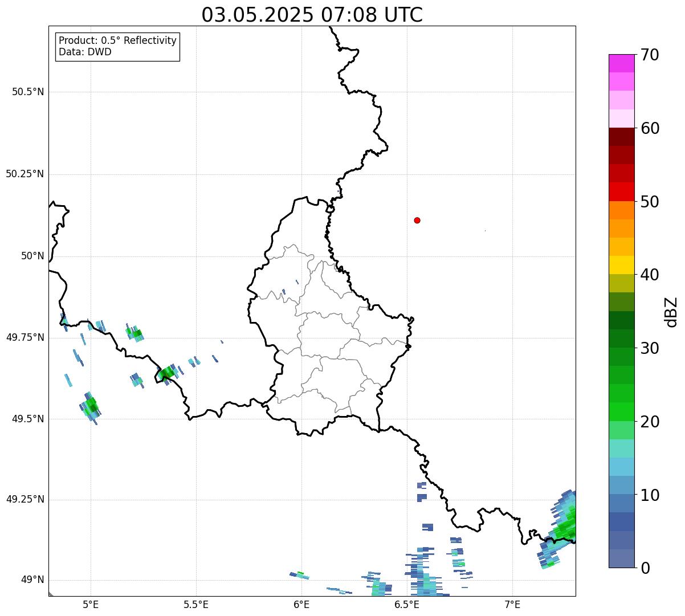Click the colorbar tick label 10
This screenshot has height=616, width=685.
click(x=649, y=495)
